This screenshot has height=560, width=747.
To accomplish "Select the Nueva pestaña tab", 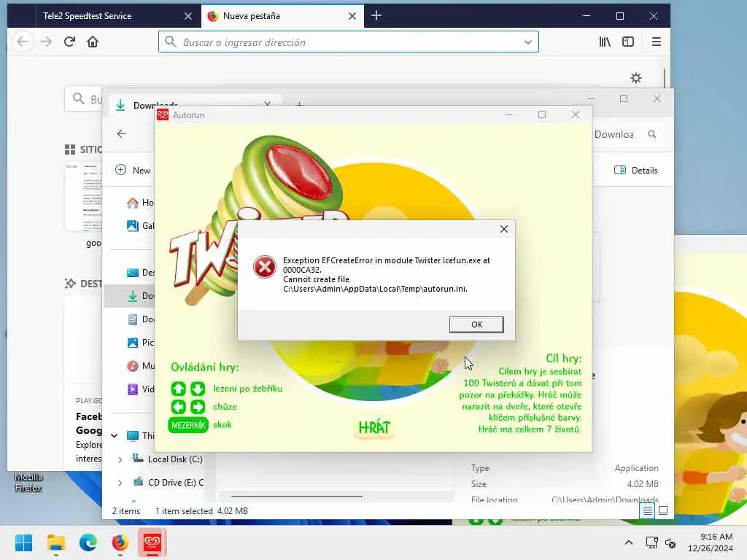I will pyautogui.click(x=276, y=16).
